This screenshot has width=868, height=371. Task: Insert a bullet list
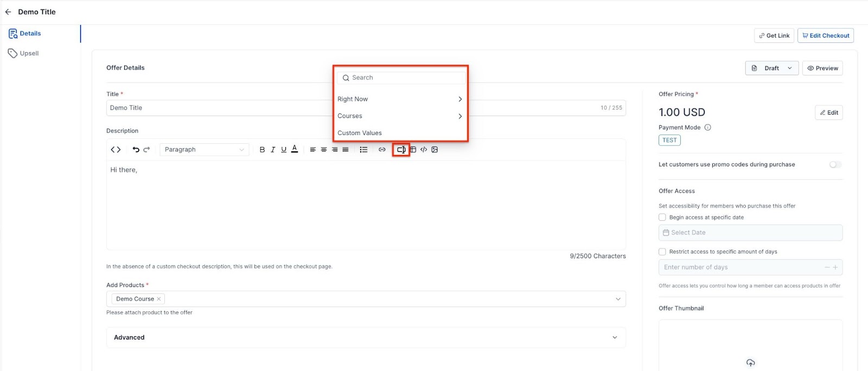tap(363, 150)
